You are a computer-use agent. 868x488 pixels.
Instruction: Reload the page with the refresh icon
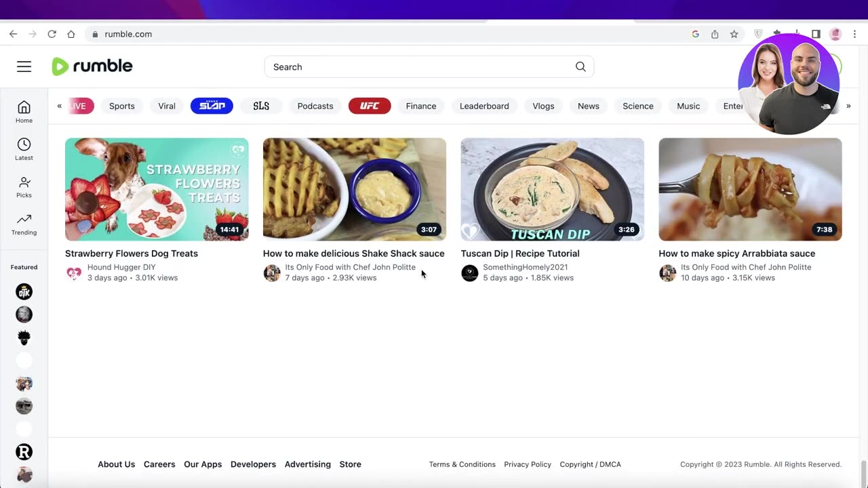tap(52, 34)
